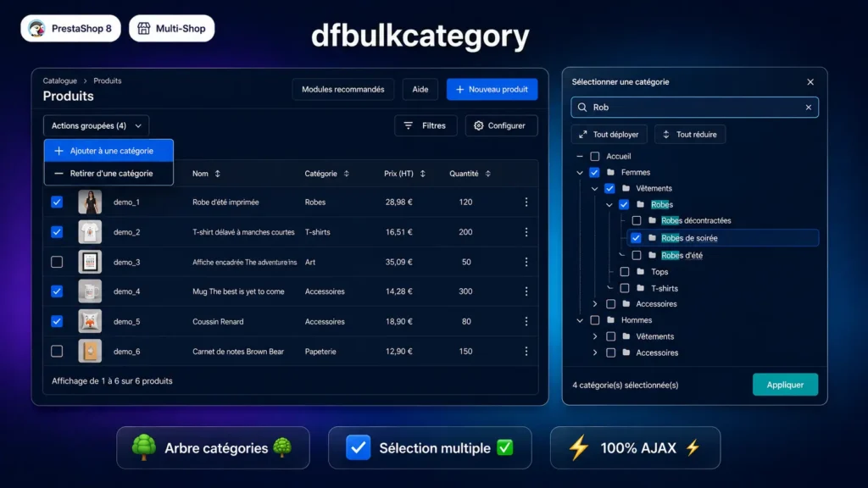Click the Configurer gear icon
868x488 pixels.
[479, 125]
